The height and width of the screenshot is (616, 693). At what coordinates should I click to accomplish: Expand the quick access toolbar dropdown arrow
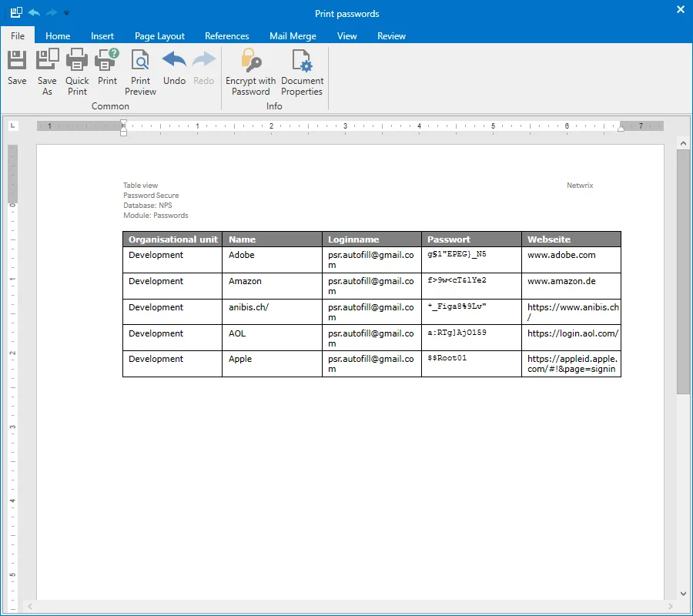point(66,13)
